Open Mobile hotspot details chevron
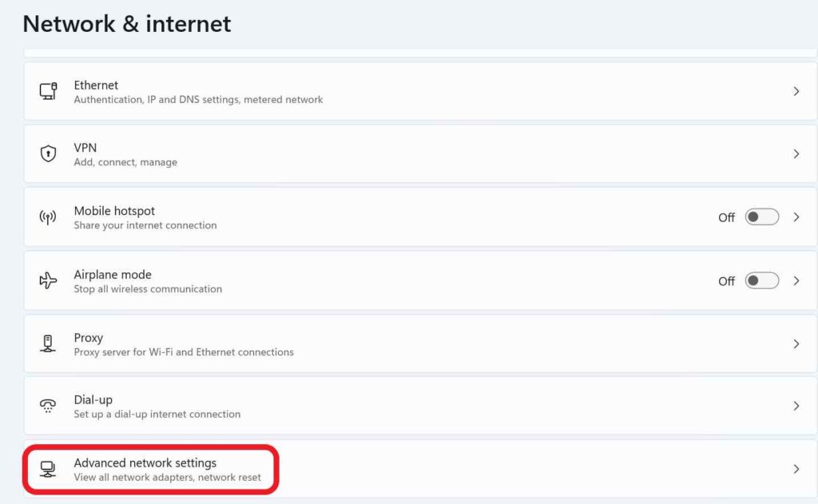818x504 pixels. pyautogui.click(x=796, y=217)
